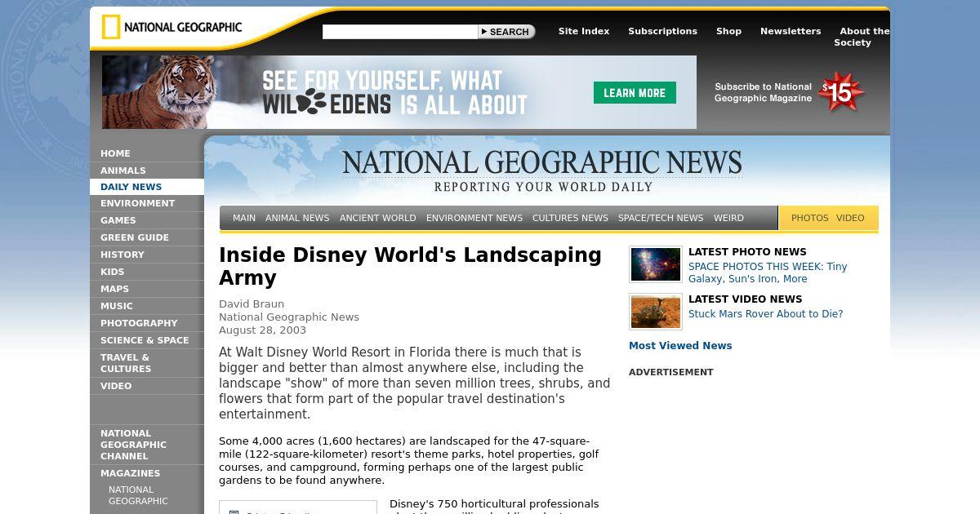Switch to the CULTURES NEWS tab

570,218
